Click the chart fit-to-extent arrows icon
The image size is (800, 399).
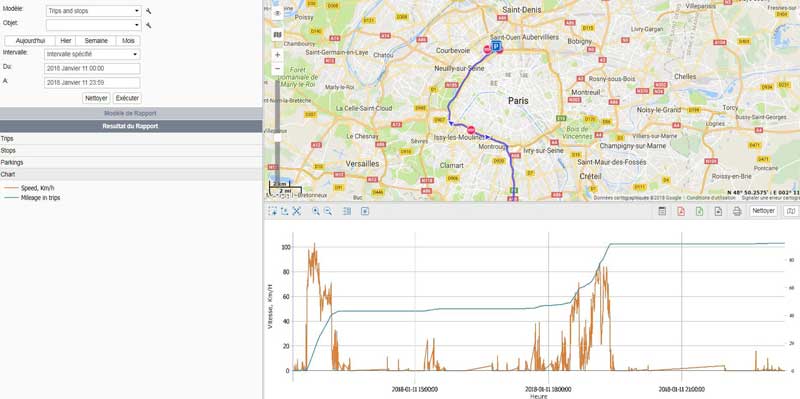[297, 211]
